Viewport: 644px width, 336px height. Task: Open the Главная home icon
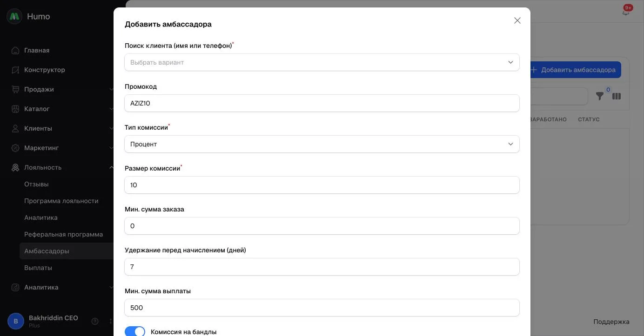15,50
